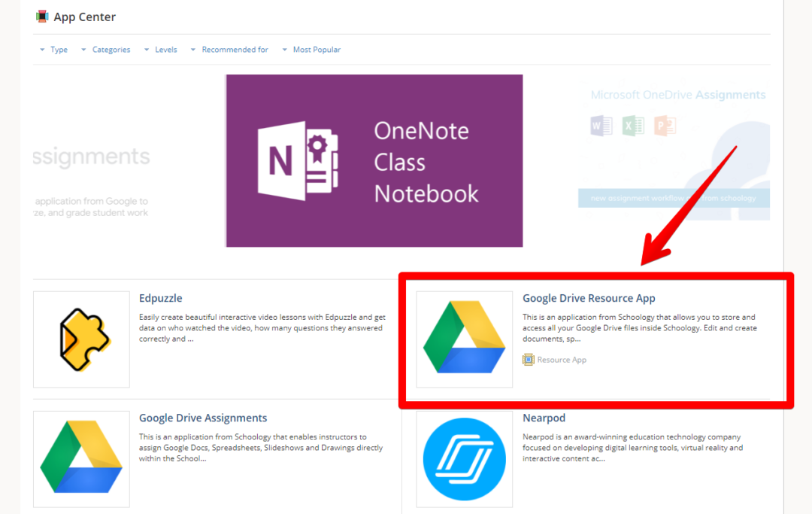Click the Google Drive Resource App icon
Screen dimensions: 812x514
click(464, 339)
